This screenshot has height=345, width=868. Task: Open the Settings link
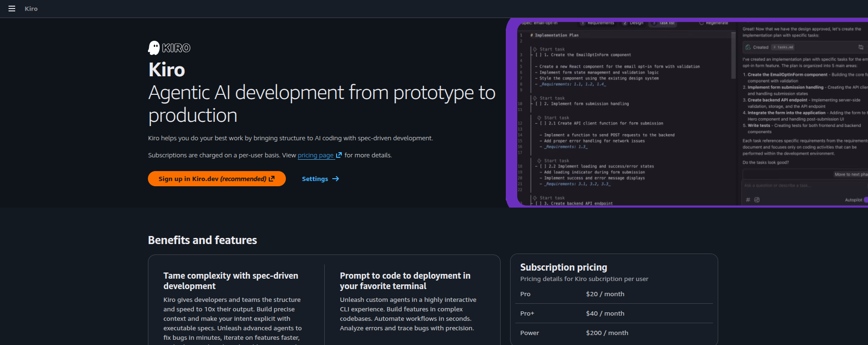click(x=320, y=179)
